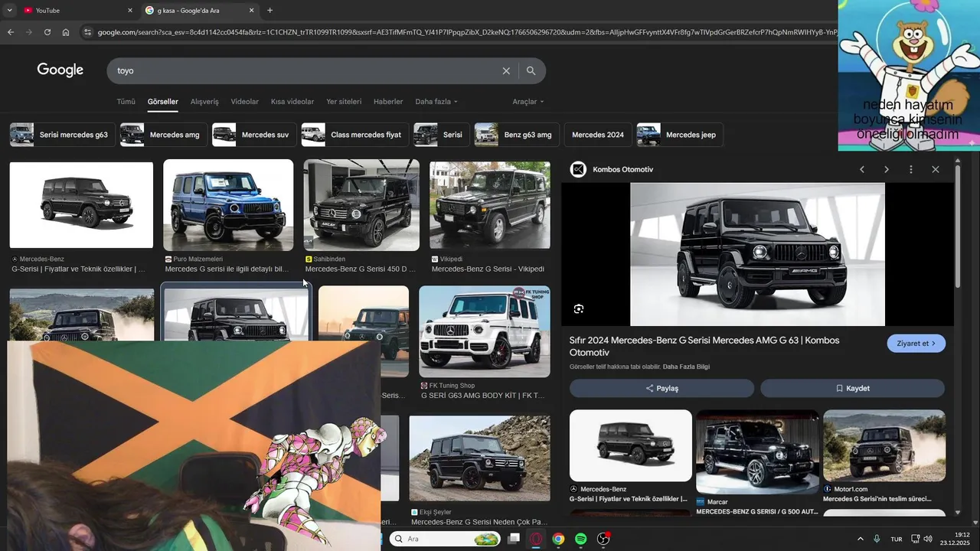The width and height of the screenshot is (980, 551).
Task: Select the Mercedes 2024 filter chip
Action: click(x=598, y=135)
